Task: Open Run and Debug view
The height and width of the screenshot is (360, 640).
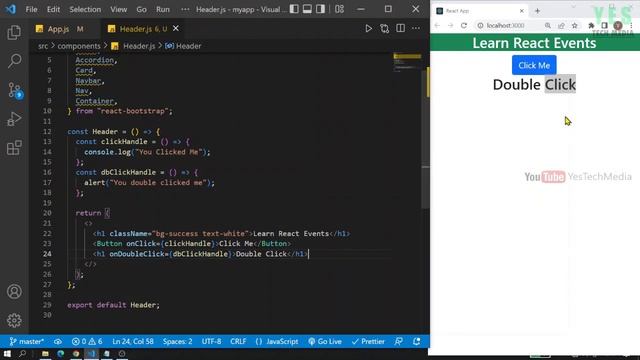Action: coord(14,119)
